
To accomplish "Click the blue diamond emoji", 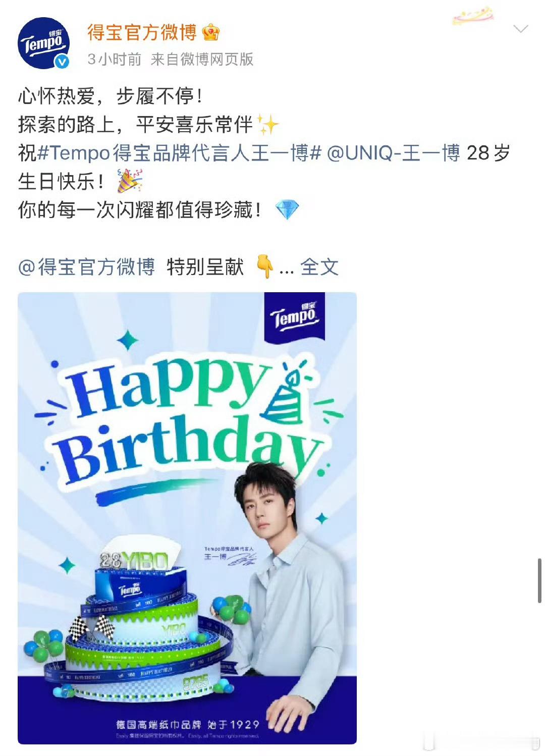I will (287, 209).
